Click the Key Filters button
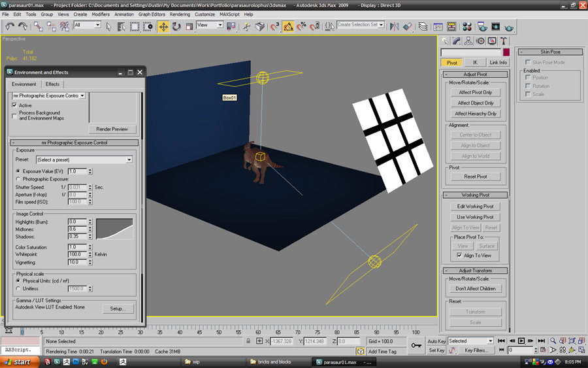The height and width of the screenshot is (368, 588). (x=477, y=350)
